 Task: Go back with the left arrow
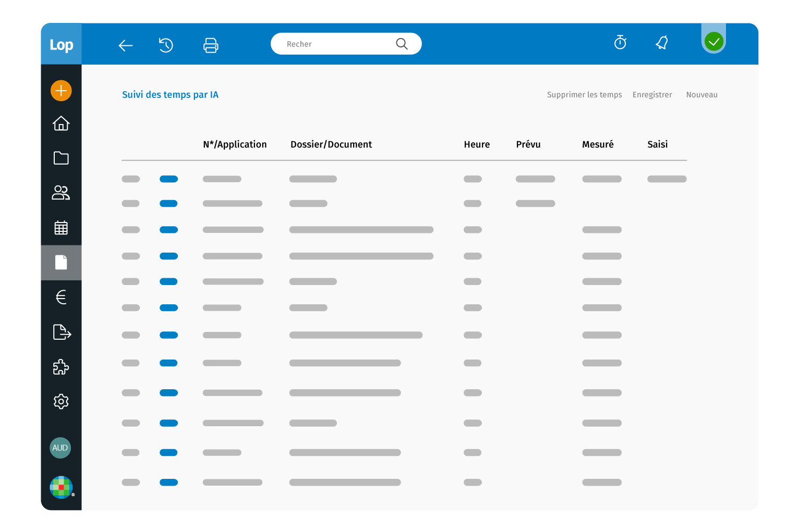click(126, 46)
